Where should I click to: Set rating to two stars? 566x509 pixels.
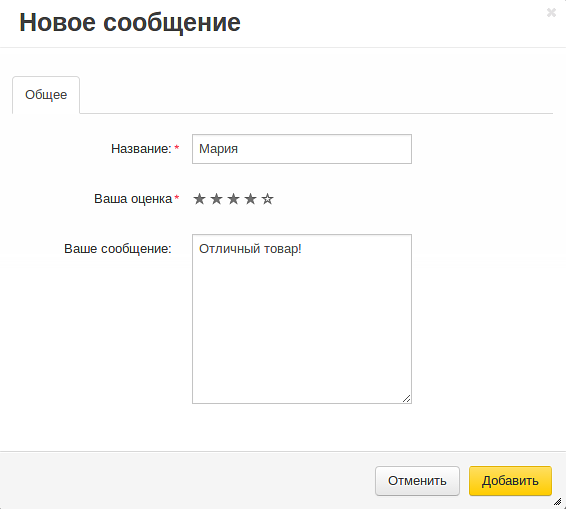coord(216,199)
